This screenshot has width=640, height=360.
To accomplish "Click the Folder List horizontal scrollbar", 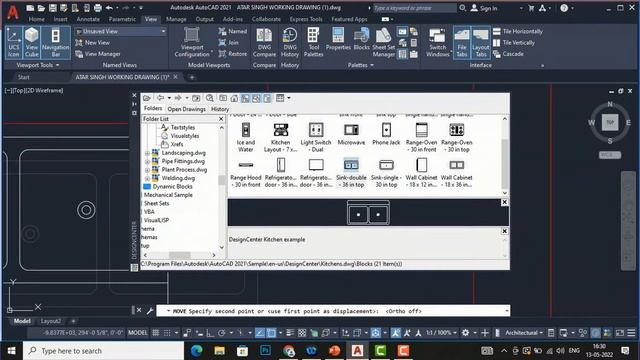I will (180, 255).
